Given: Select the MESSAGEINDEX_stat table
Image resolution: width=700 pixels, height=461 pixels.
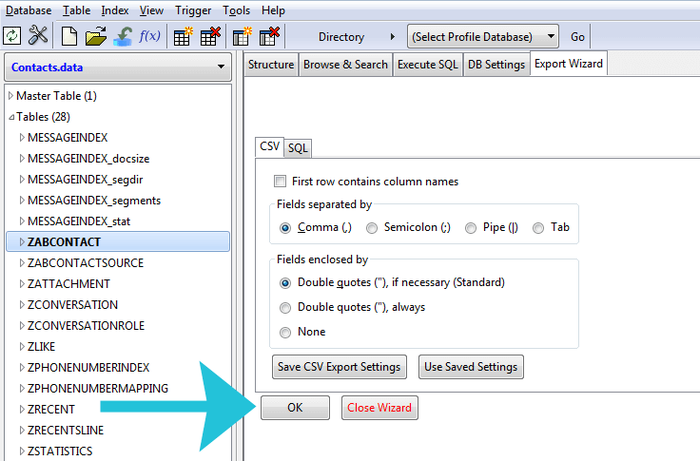Looking at the screenshot, I should pyautogui.click(x=79, y=221).
